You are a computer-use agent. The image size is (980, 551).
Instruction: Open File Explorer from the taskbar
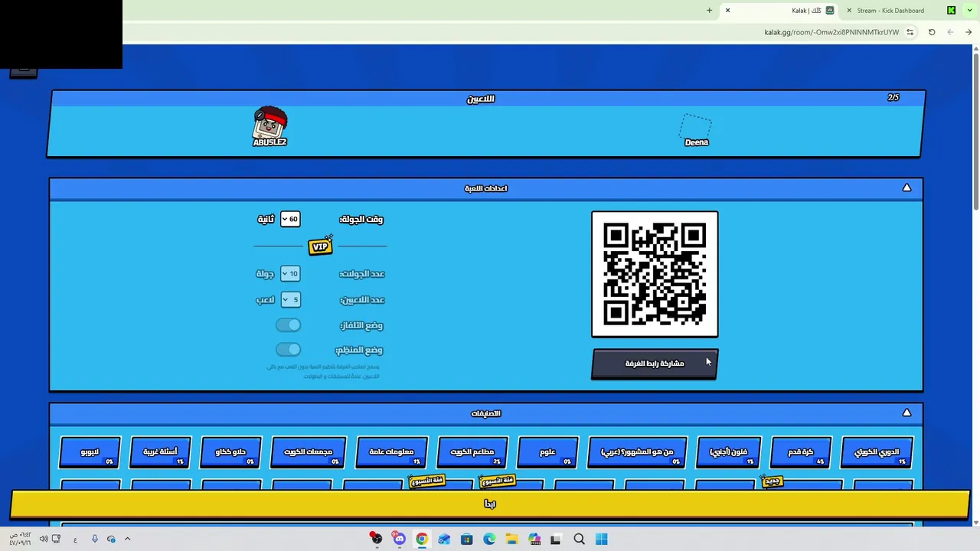(511, 539)
